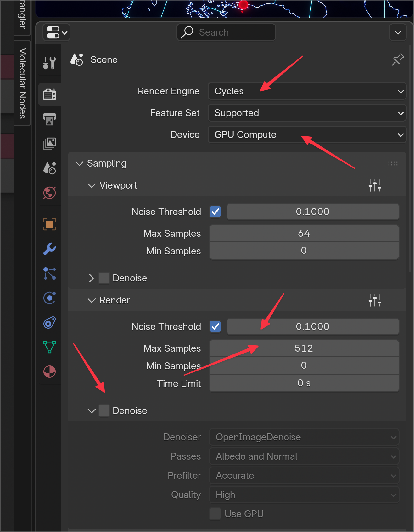414x532 pixels.
Task: Open the Feature Set dropdown
Action: coord(307,113)
